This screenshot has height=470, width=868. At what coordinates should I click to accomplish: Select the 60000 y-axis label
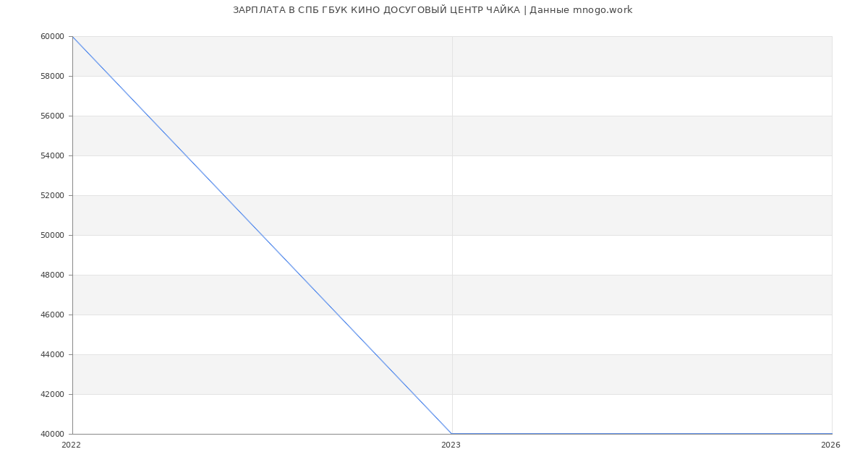[53, 36]
